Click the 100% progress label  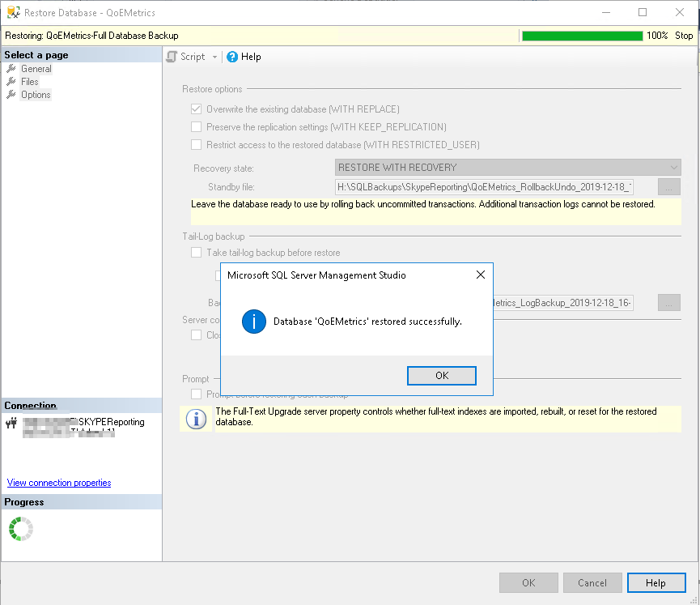[x=657, y=36]
